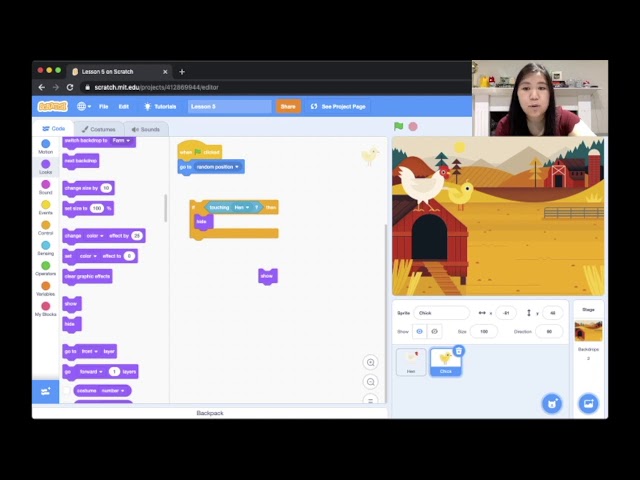Click the hide block in the palette
640x480 pixels.
click(72, 324)
